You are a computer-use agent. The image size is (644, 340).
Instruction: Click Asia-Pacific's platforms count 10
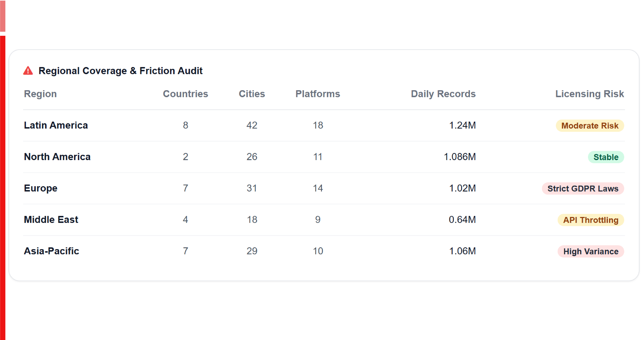pyautogui.click(x=318, y=251)
